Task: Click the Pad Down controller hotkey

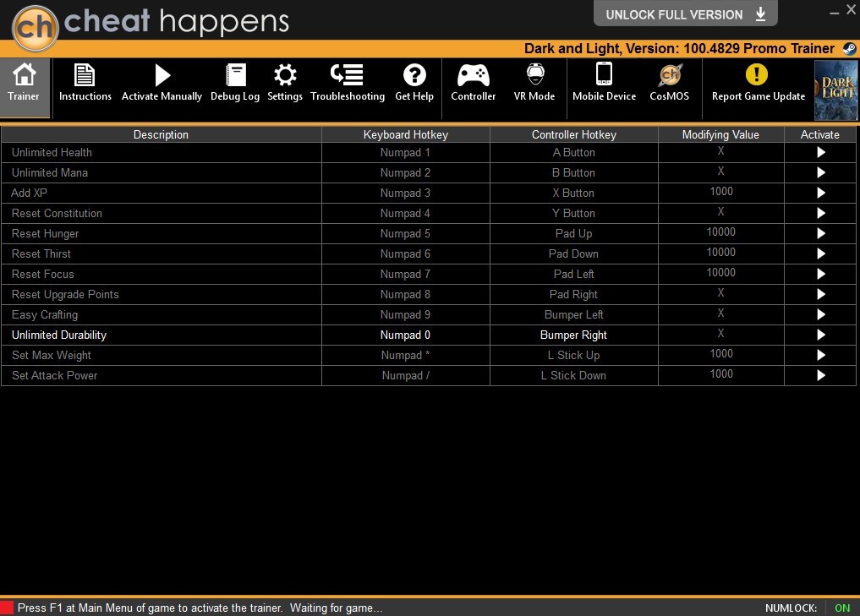Action: pyautogui.click(x=573, y=253)
